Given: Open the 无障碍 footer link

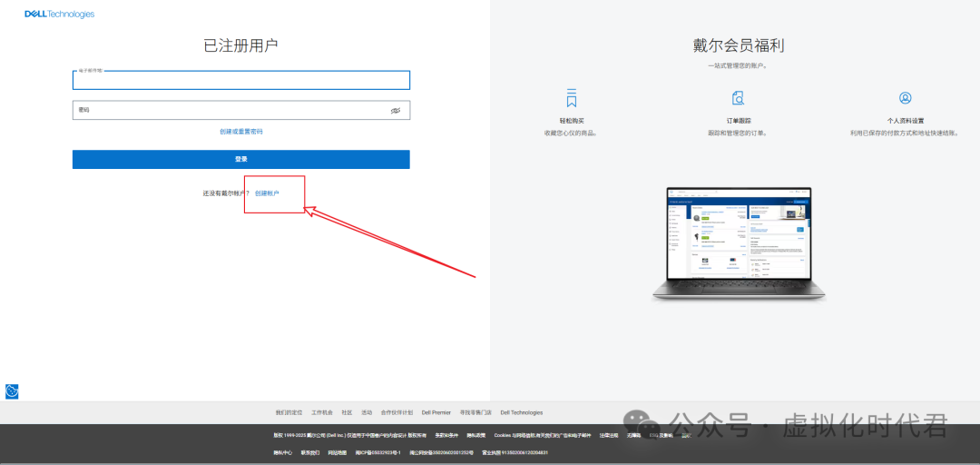Looking at the screenshot, I should 633,436.
